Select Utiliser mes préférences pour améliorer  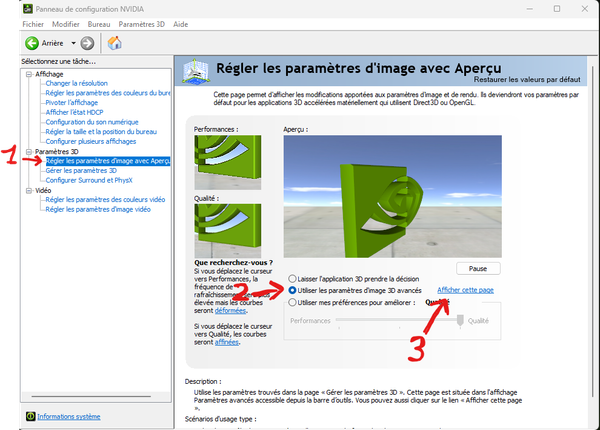click(292, 302)
